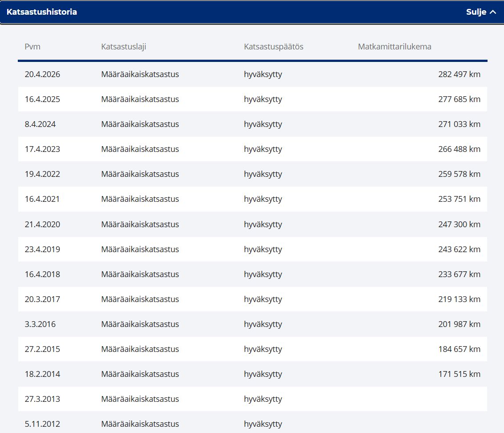The width and height of the screenshot is (504, 433).
Task: Click Määräaikaiskatsastus in the 27.2.2015 row
Action: (x=140, y=349)
